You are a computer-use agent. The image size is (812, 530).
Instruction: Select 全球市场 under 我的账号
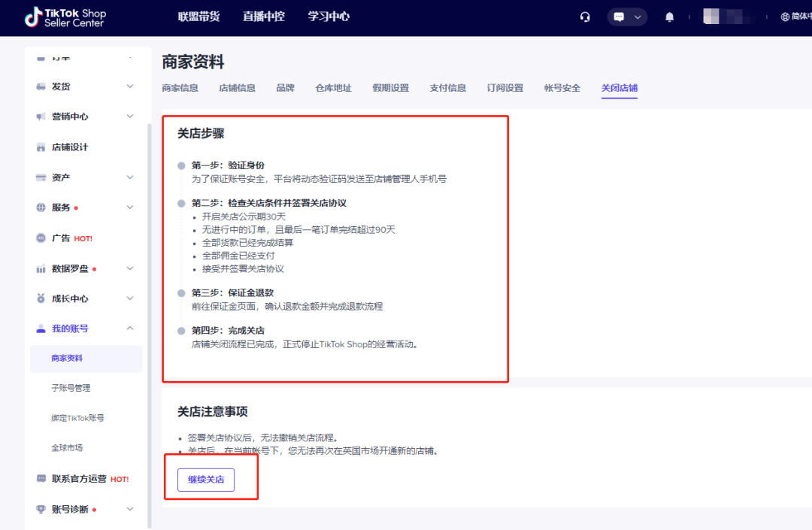click(x=67, y=448)
